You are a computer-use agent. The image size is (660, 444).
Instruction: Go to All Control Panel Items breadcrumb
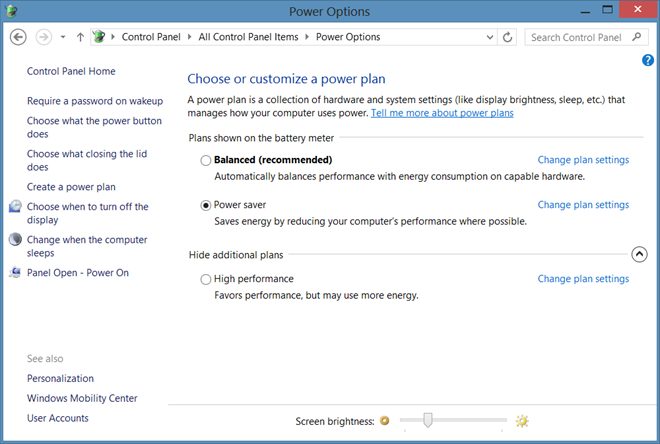pos(247,37)
